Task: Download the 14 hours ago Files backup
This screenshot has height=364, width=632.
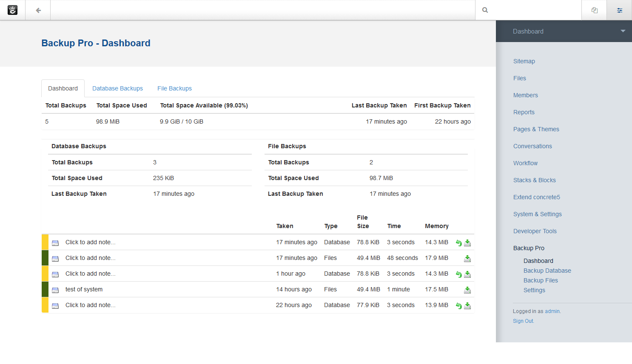Action: [x=467, y=290]
